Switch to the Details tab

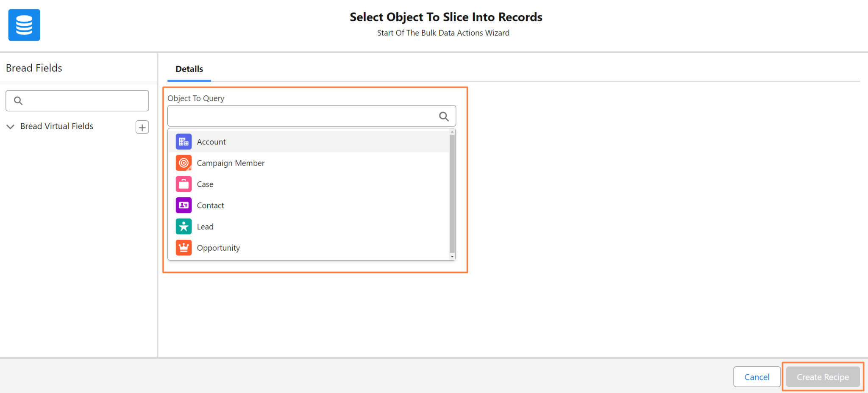(x=189, y=69)
